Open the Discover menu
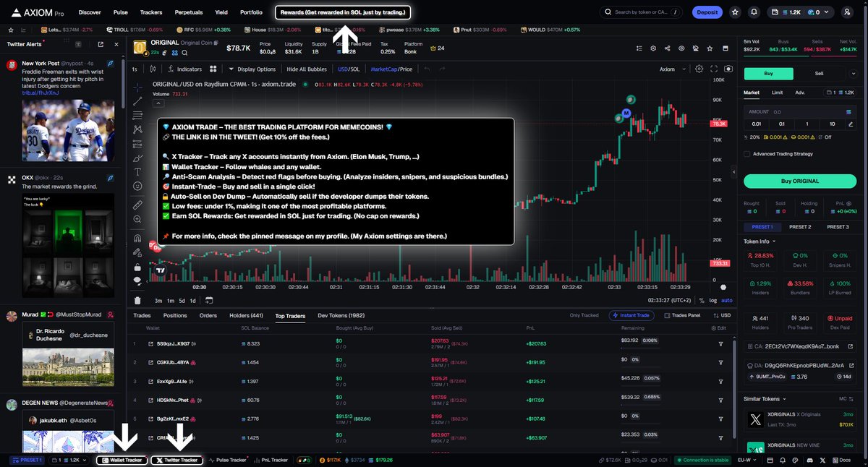This screenshot has width=868, height=467. tap(90, 12)
